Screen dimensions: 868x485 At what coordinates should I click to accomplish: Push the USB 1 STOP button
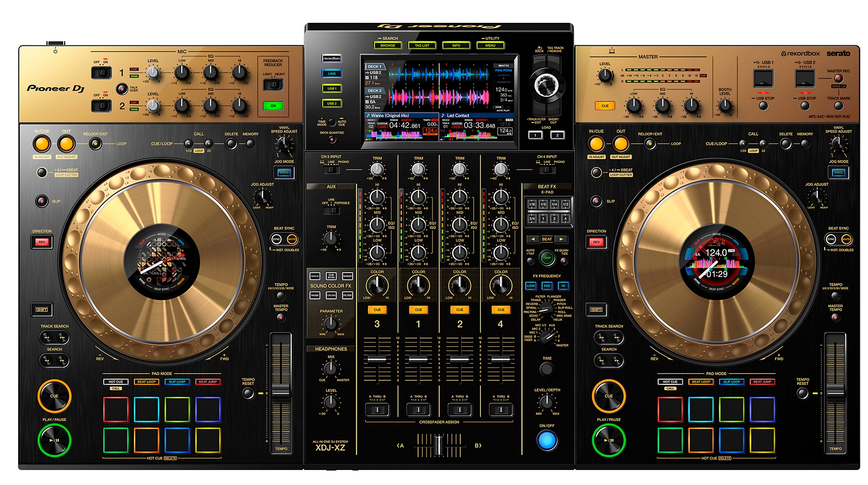763,106
